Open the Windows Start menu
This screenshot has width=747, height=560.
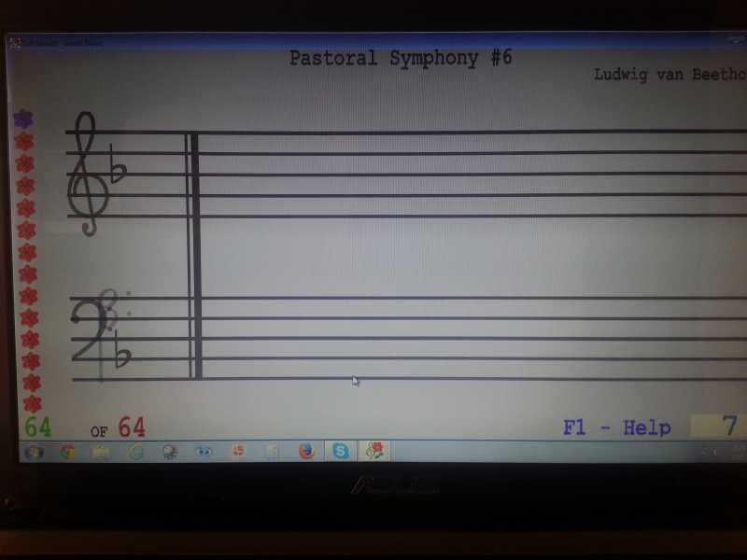[x=34, y=453]
